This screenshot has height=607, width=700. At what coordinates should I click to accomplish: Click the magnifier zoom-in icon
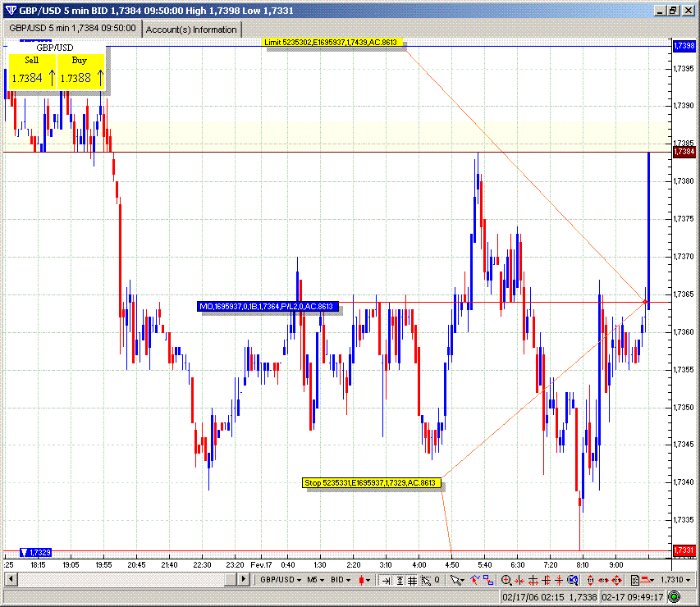point(506,580)
